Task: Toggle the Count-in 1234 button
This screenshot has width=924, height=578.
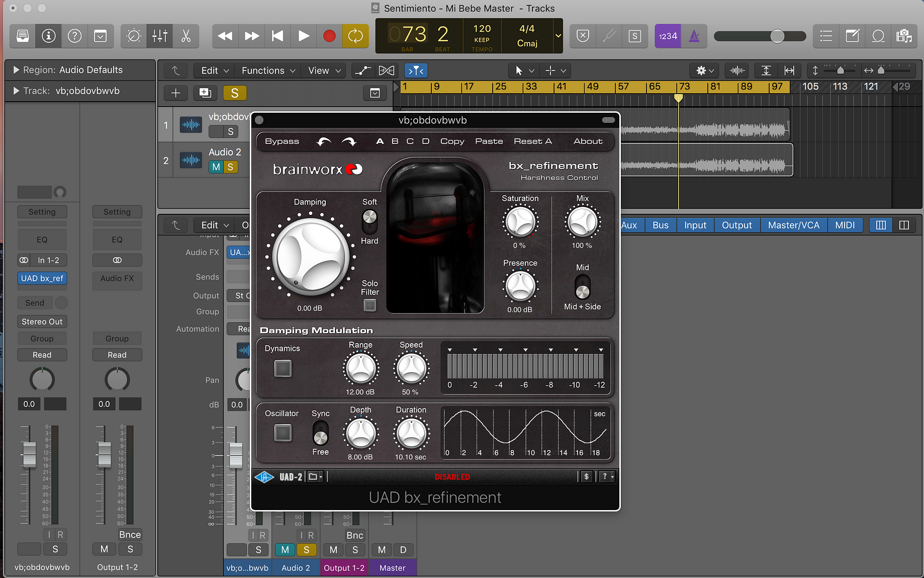Action: [668, 36]
